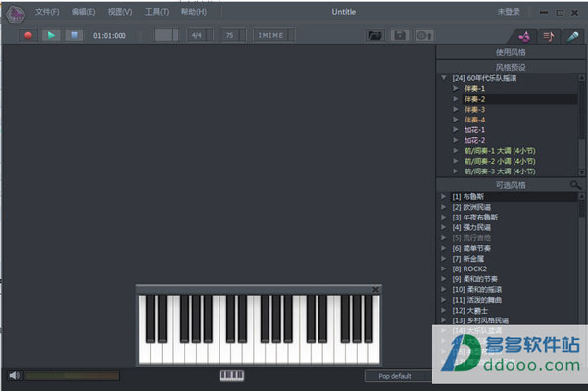This screenshot has width=588, height=391.
Task: Open the 编辑(E) menu
Action: tap(83, 12)
